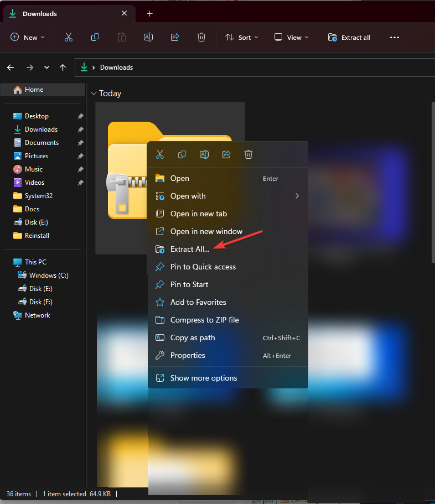Open the View dropdown menu
The image size is (435, 504).
291,37
